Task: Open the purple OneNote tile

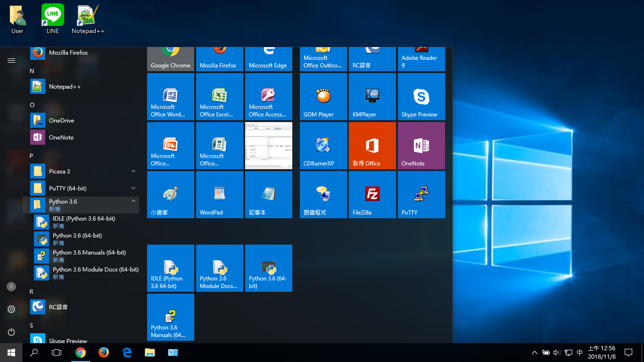Action: tap(421, 146)
